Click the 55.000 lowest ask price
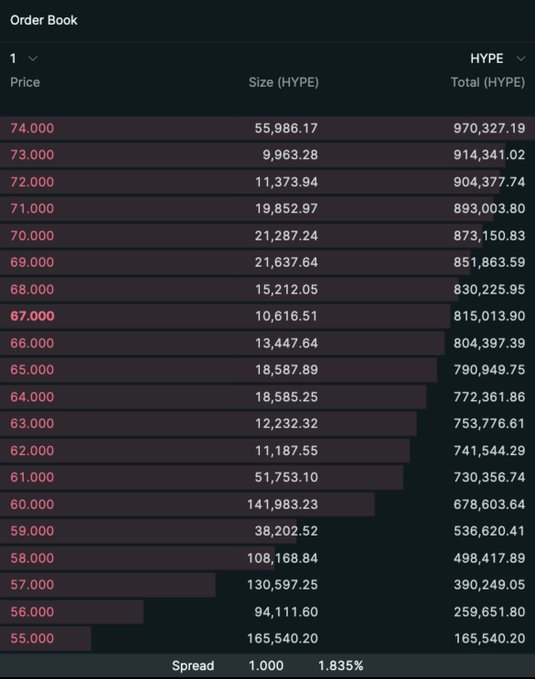This screenshot has width=535, height=679. click(x=32, y=638)
